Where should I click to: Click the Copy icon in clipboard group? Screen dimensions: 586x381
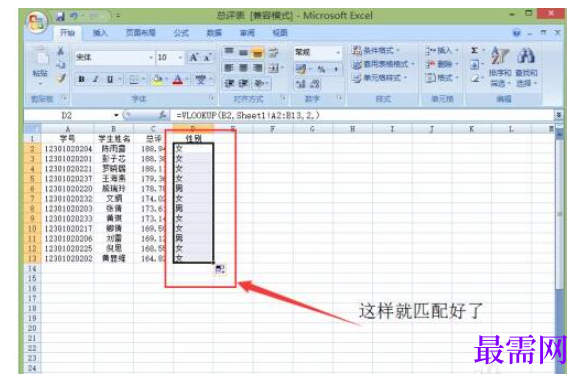[x=61, y=65]
